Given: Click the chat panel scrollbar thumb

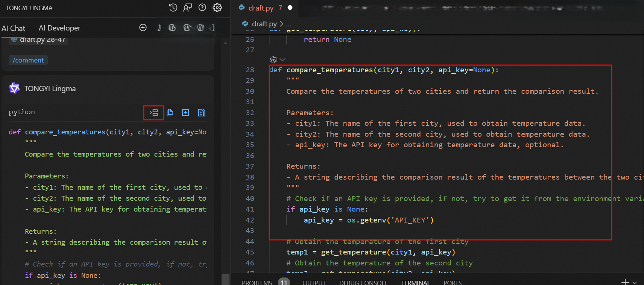Looking at the screenshot, I should (x=225, y=279).
